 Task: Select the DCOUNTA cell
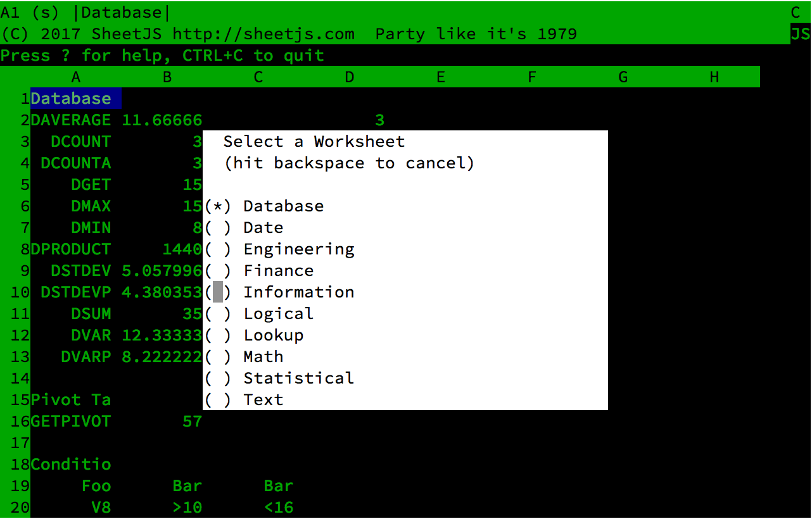pyautogui.click(x=76, y=163)
